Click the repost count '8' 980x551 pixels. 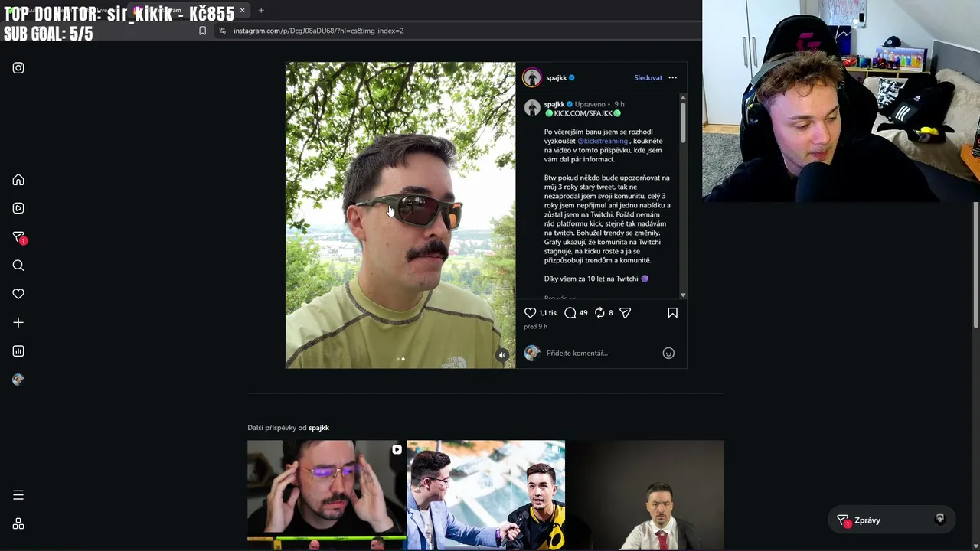pos(610,312)
